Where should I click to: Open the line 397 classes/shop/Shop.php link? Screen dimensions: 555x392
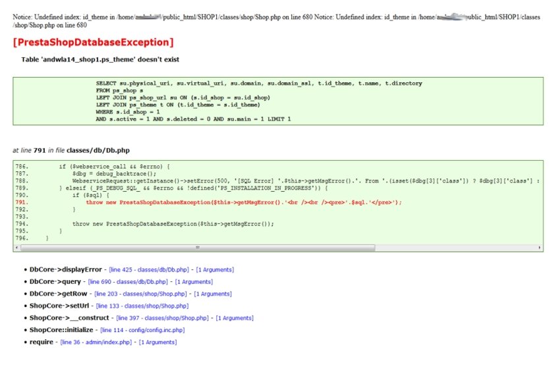pyautogui.click(x=162, y=318)
